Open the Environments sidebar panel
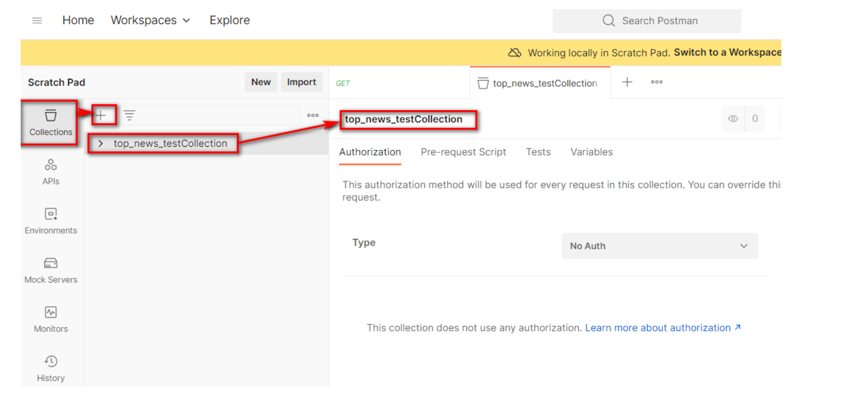This screenshot has width=868, height=397. [51, 221]
